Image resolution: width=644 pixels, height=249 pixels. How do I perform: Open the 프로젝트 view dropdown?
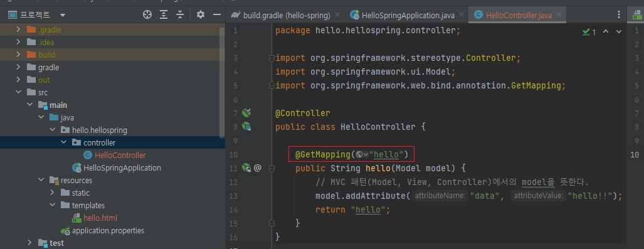coord(63,15)
